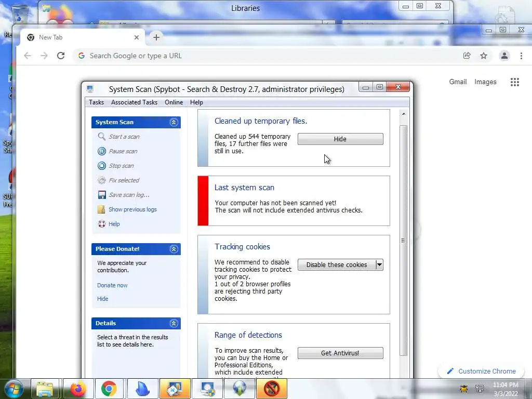Collapse the Please Donate! panel

tap(174, 249)
